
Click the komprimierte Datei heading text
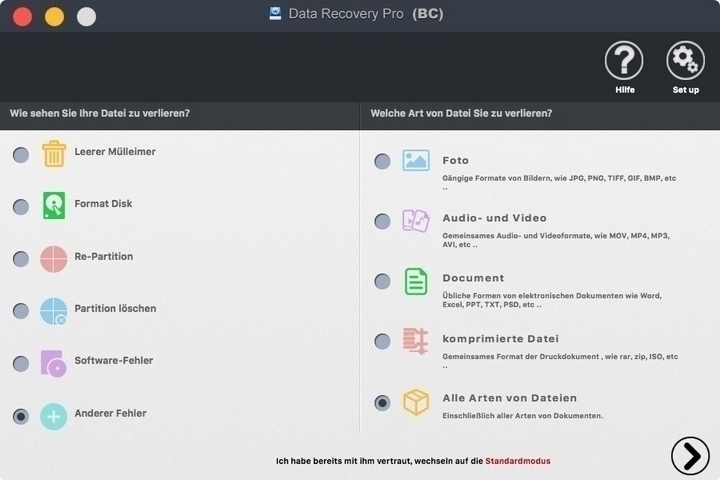coord(501,339)
